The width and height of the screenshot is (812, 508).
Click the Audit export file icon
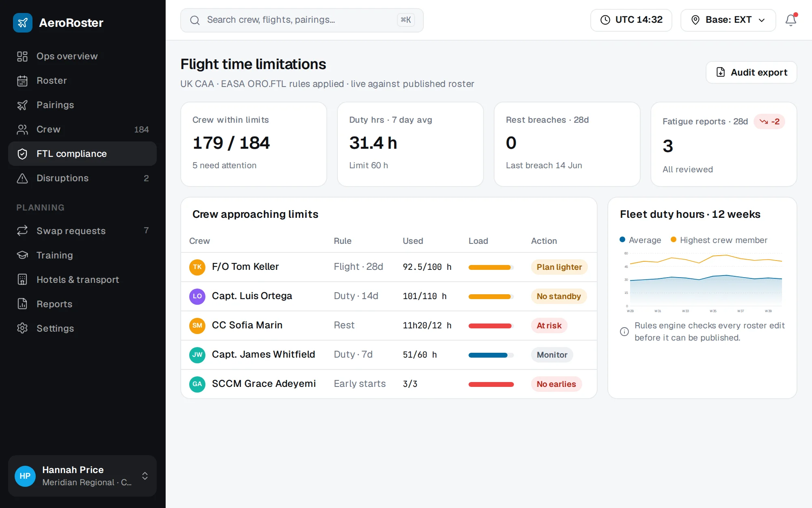click(721, 72)
